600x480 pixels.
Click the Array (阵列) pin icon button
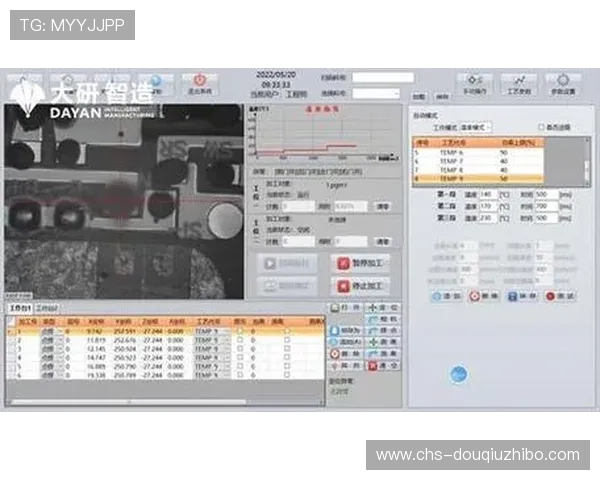[335, 366]
